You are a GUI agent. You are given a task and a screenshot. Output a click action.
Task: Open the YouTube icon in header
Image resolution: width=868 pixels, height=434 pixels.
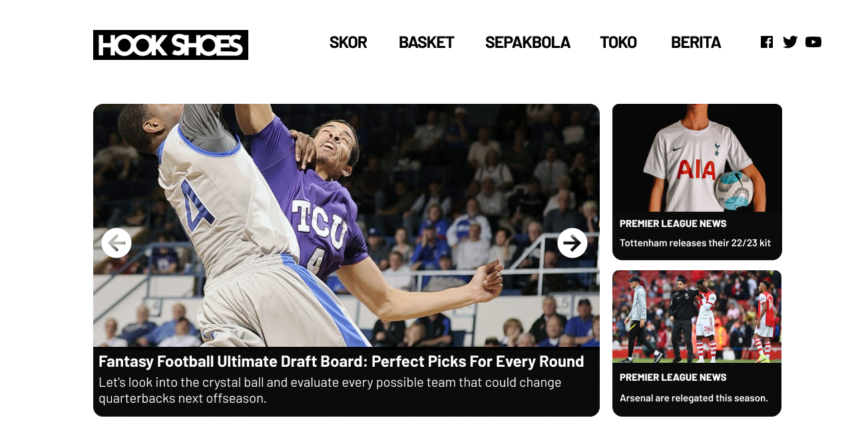(x=813, y=42)
